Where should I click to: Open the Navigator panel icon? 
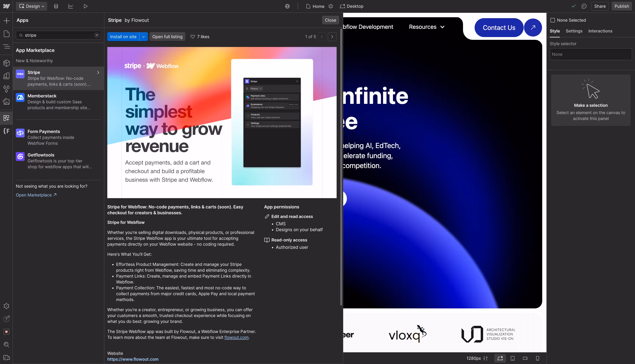pyautogui.click(x=6, y=46)
